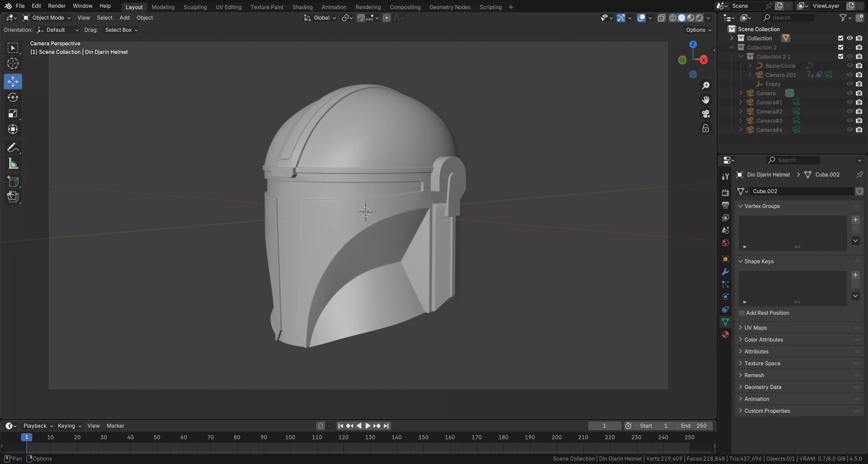The width and height of the screenshot is (868, 464).
Task: Play the animation forward
Action: tap(368, 426)
